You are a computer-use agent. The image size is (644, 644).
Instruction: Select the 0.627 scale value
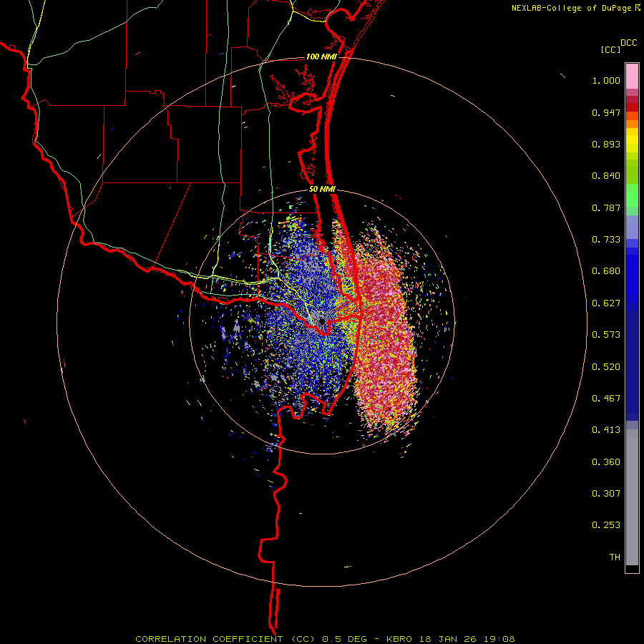606,303
